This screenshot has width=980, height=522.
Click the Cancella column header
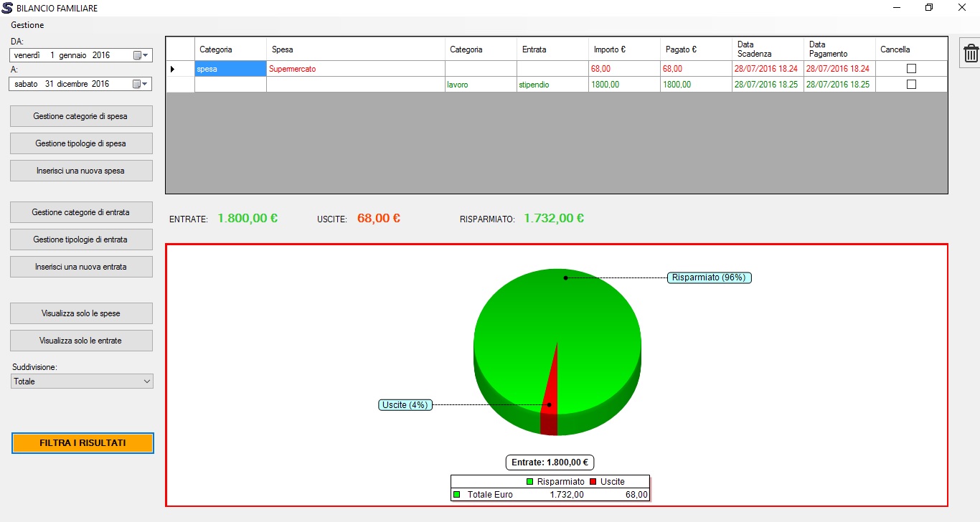tap(911, 49)
